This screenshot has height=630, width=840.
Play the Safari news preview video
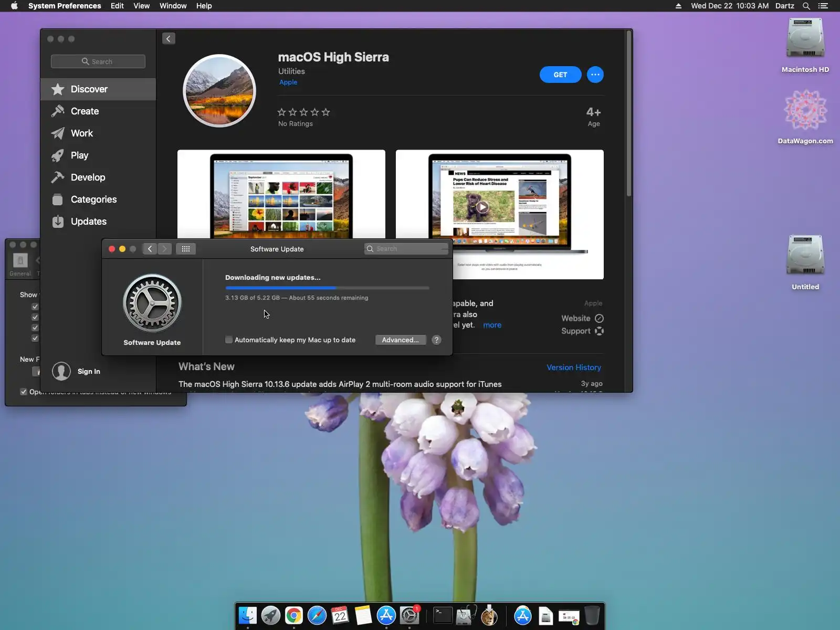(482, 207)
